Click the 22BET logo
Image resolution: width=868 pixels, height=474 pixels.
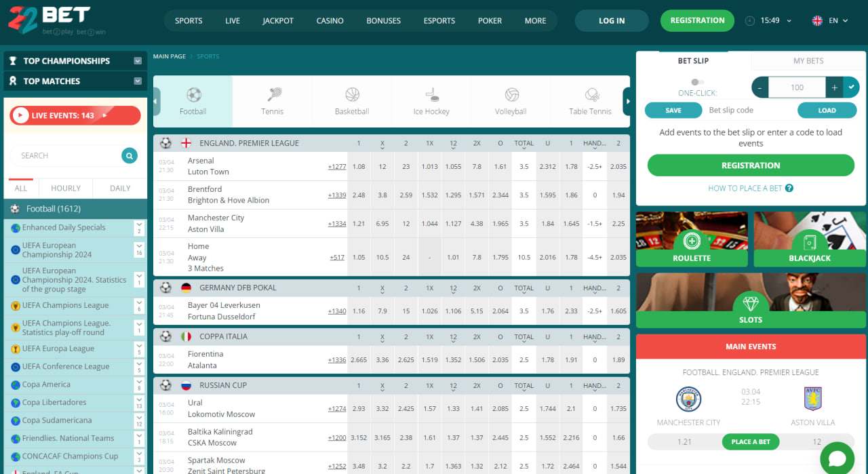[58, 20]
